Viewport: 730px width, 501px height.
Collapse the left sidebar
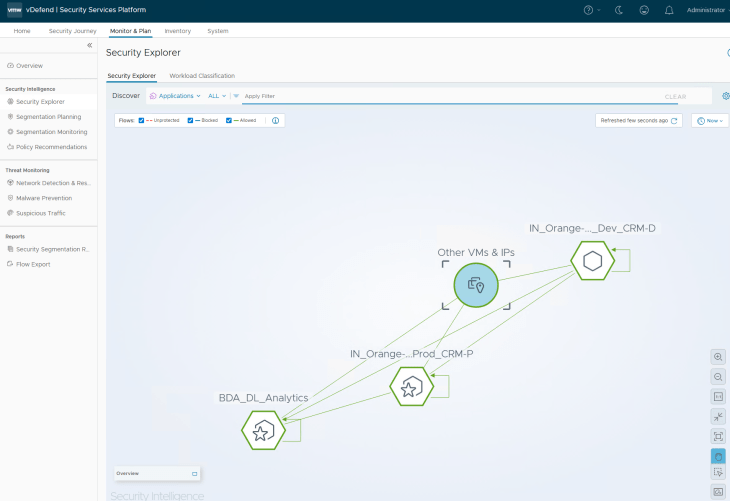[89, 45]
